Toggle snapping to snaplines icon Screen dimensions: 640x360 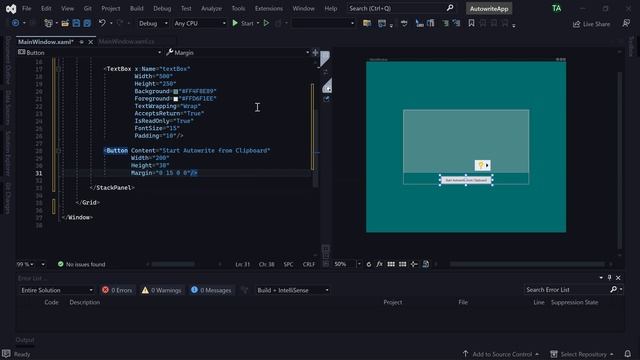pos(414,264)
